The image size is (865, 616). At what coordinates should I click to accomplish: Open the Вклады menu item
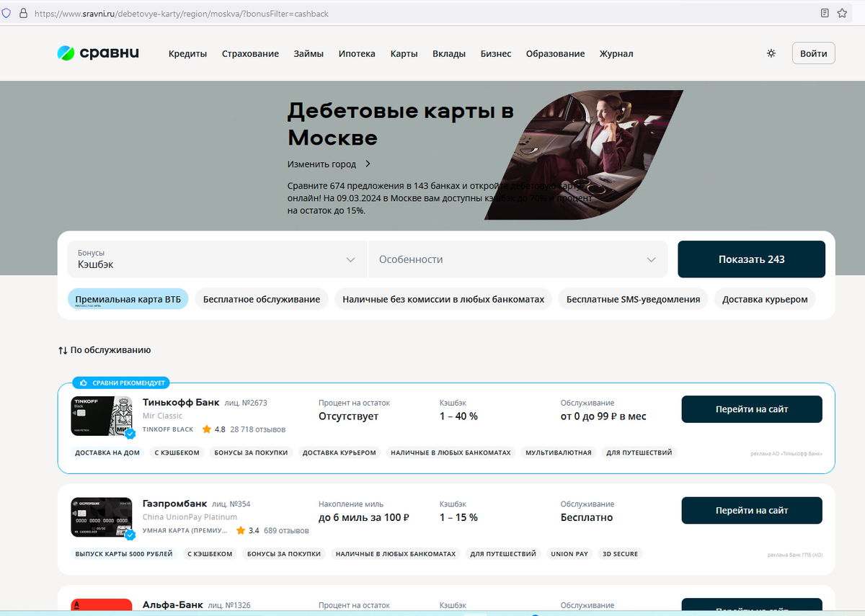[x=448, y=53]
